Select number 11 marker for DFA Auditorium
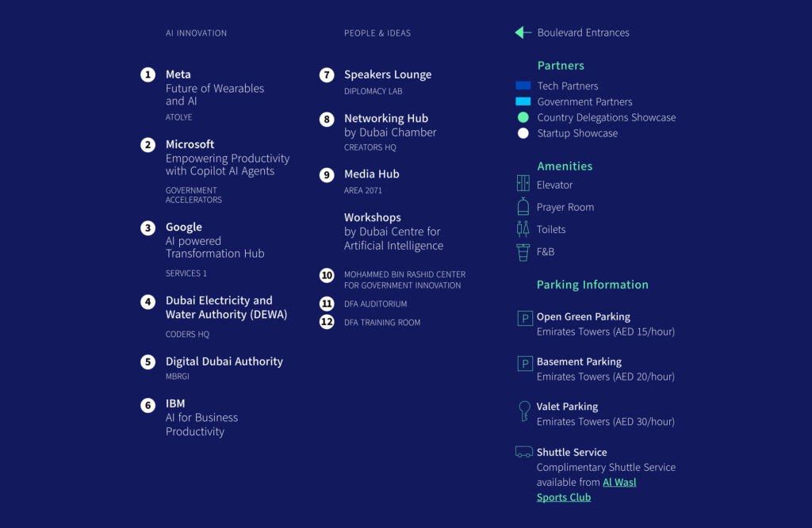812x528 pixels. click(x=327, y=304)
